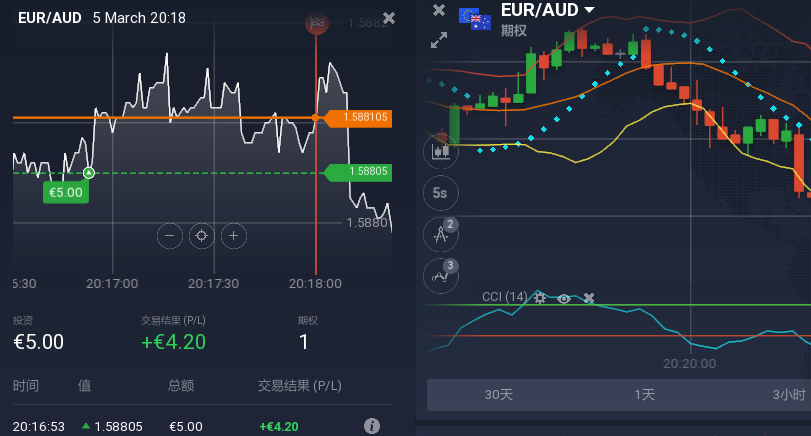The width and height of the screenshot is (811, 436).
Task: Zoom in the trade detail chart
Action: point(234,236)
